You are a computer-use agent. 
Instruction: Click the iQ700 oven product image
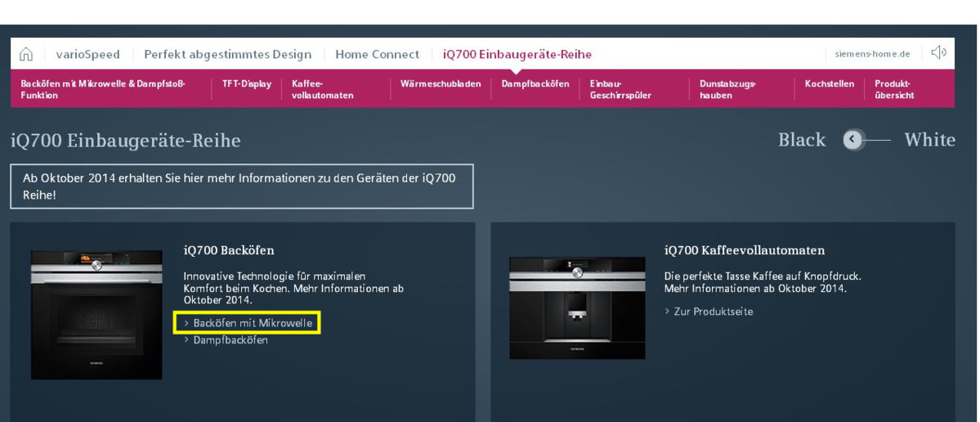click(x=96, y=315)
